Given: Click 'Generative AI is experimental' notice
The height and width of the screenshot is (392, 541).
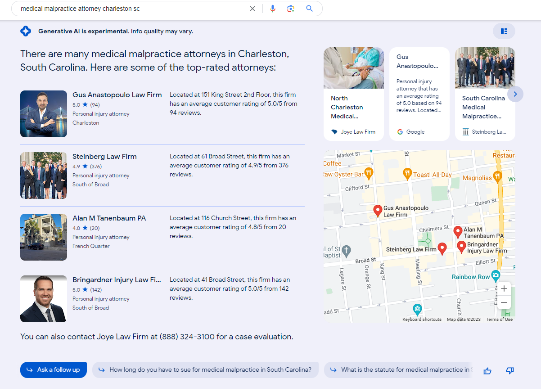Looking at the screenshot, I should (x=116, y=32).
